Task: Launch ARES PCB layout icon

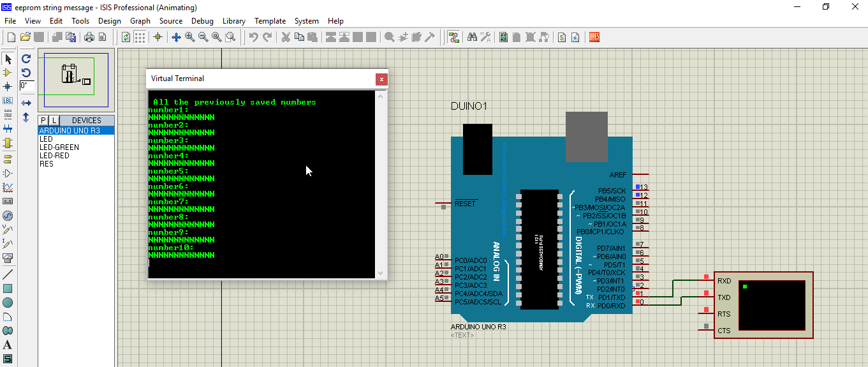Action: click(x=594, y=37)
